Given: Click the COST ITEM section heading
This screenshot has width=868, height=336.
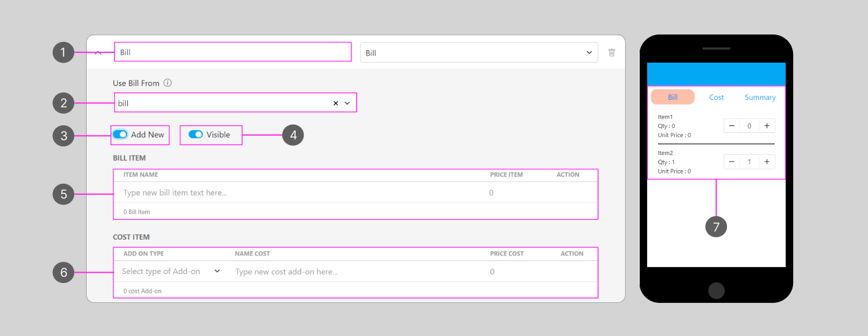Looking at the screenshot, I should click(x=131, y=238).
